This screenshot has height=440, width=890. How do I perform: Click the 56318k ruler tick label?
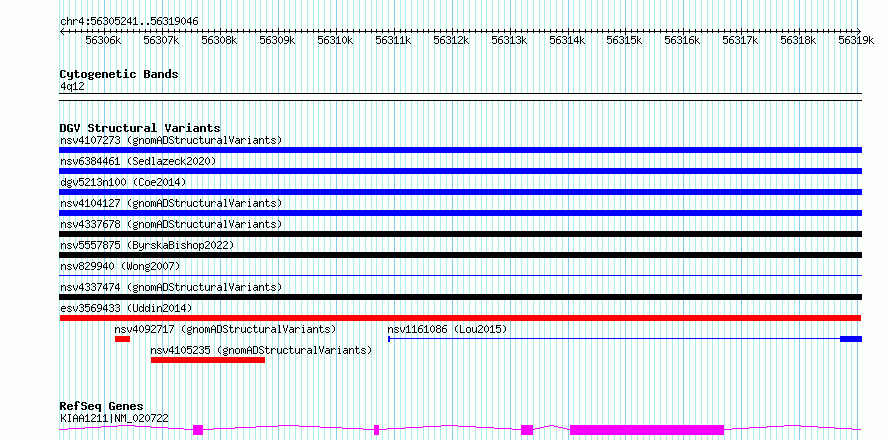pyautogui.click(x=798, y=40)
